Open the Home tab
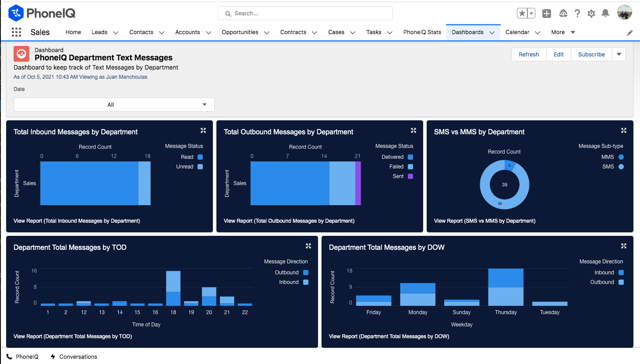This screenshot has width=640, height=364. pyautogui.click(x=73, y=32)
